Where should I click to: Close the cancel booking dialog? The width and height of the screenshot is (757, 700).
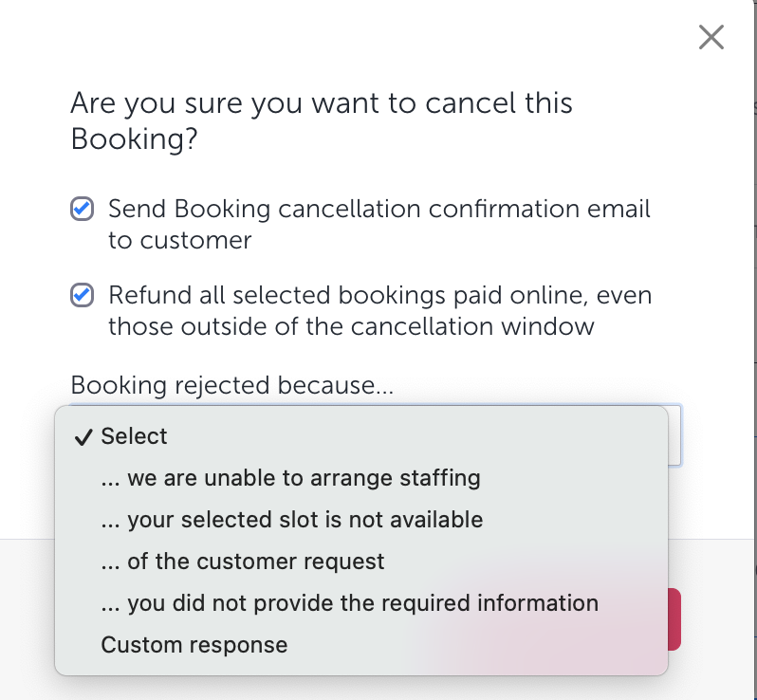pyautogui.click(x=711, y=37)
